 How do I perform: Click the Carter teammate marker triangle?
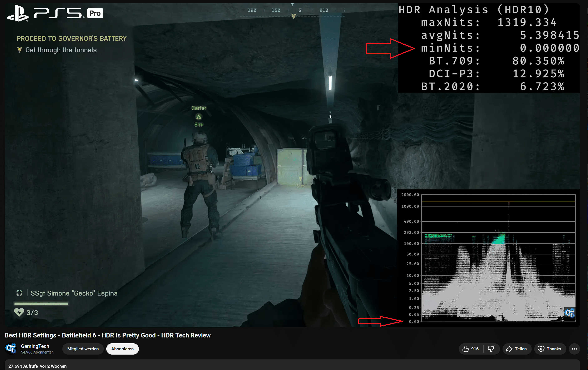point(198,117)
